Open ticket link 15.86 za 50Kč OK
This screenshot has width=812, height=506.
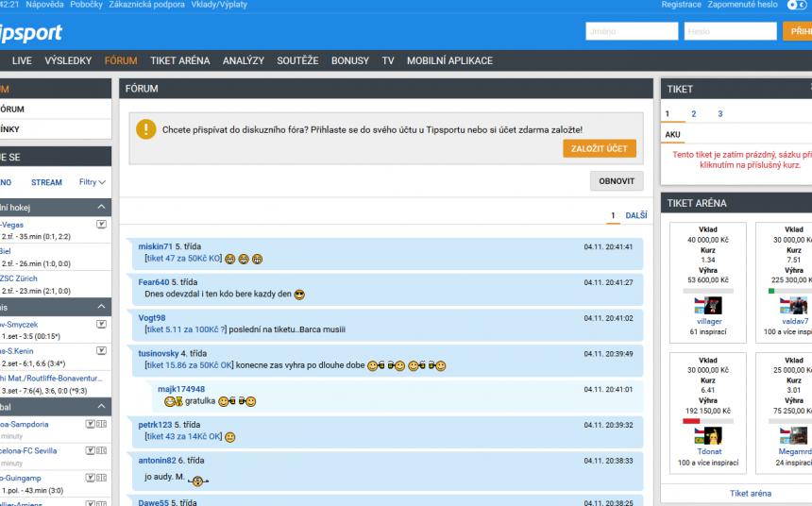[x=189, y=365]
